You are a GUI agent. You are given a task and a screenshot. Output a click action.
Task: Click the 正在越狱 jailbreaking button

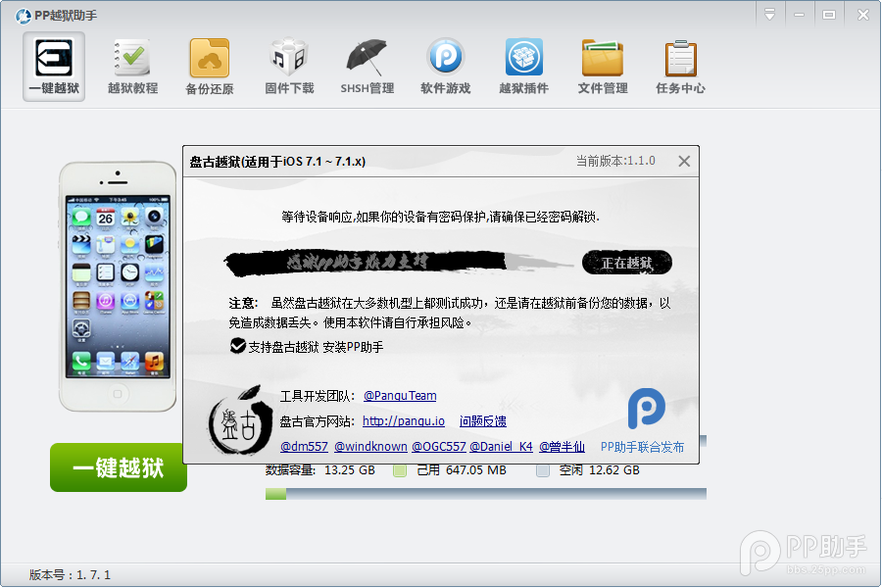[626, 262]
